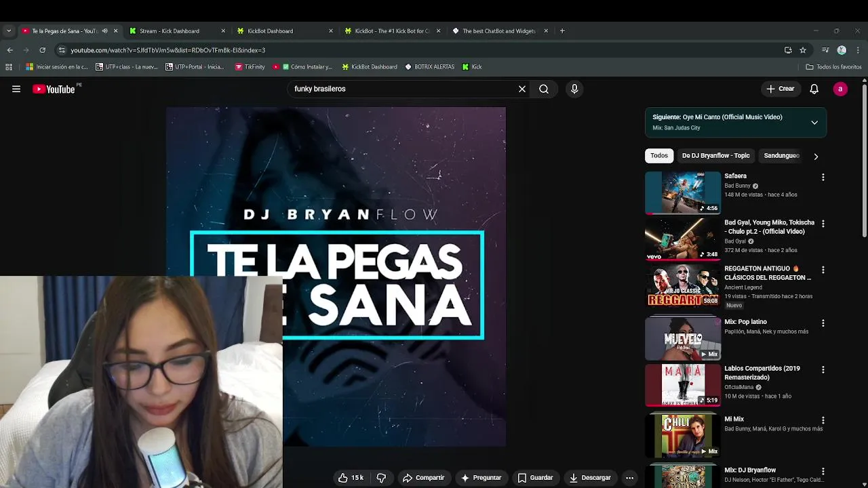Open options for Labios Compartidos video

[823, 370]
